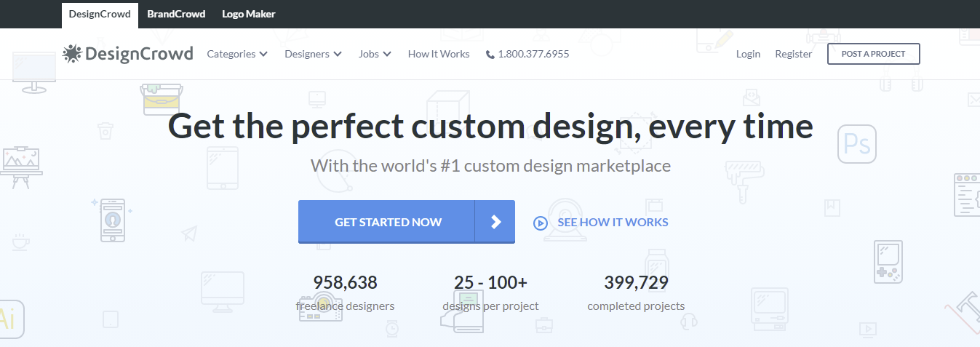Expand the Designers dropdown menu
The height and width of the screenshot is (347, 980).
click(313, 54)
